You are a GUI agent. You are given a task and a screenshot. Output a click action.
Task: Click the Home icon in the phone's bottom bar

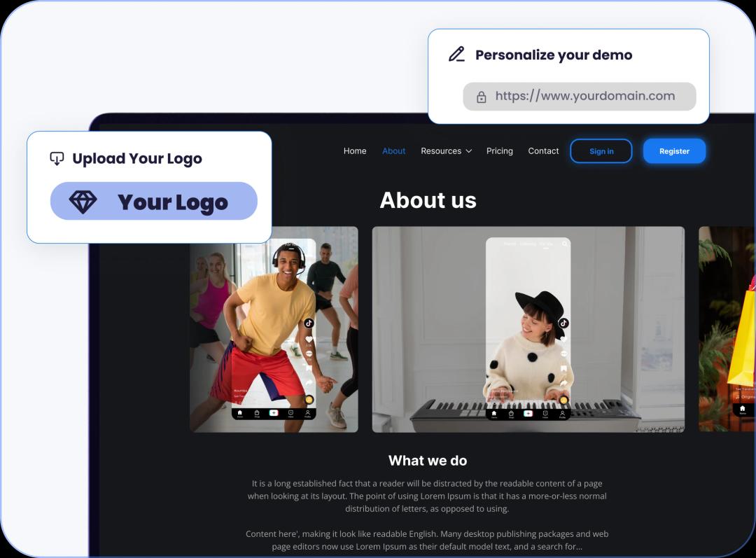(494, 413)
